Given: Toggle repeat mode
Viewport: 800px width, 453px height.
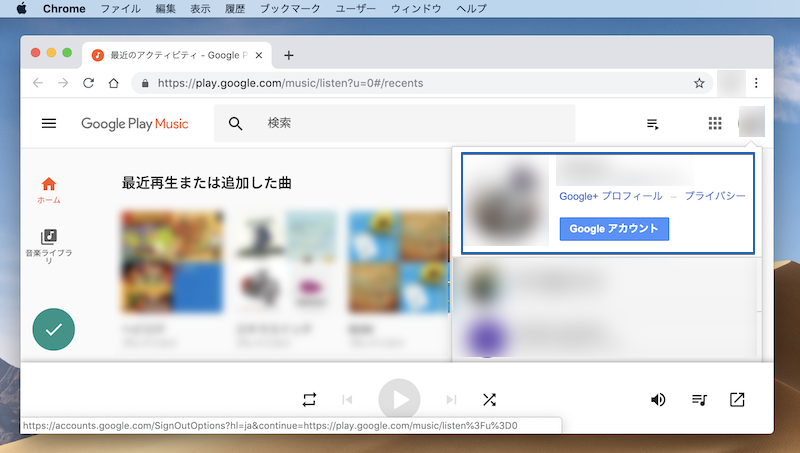Looking at the screenshot, I should pos(309,400).
